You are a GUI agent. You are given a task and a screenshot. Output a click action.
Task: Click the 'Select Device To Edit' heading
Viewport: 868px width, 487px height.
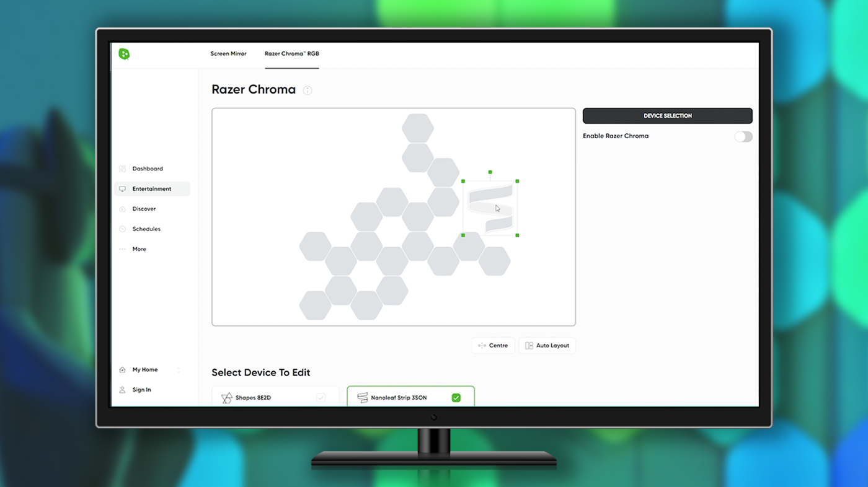click(261, 372)
